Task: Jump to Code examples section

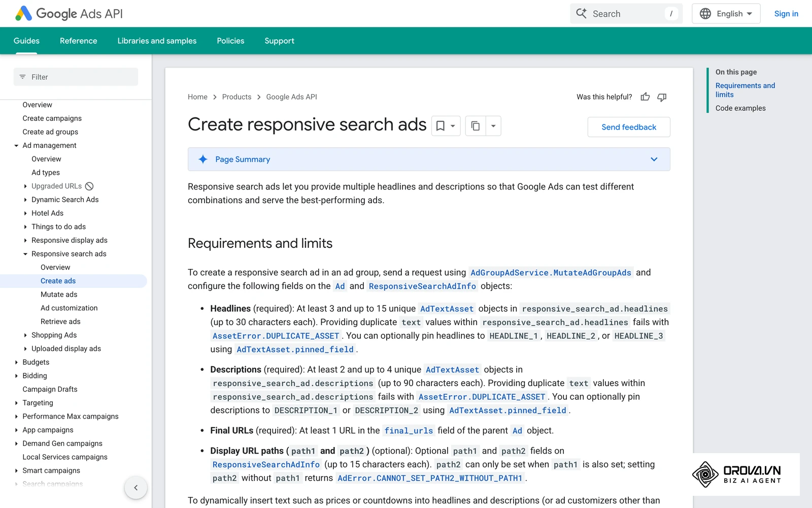Action: 740,108
